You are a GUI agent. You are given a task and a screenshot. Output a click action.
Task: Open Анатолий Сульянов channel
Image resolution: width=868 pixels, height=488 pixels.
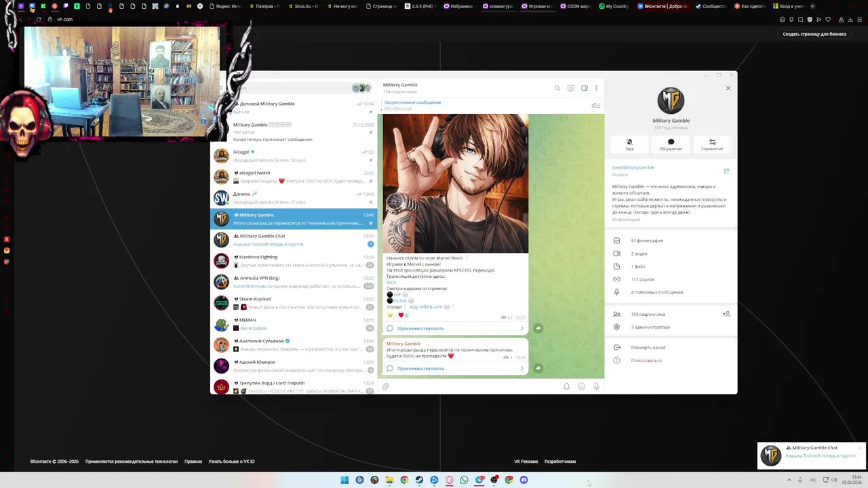(x=294, y=345)
